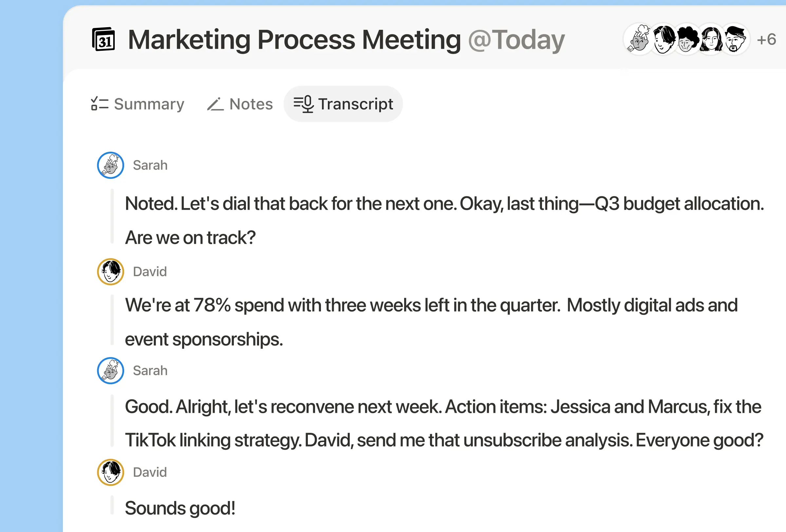Click David's avatar above the 78% spend message
The width and height of the screenshot is (786, 532).
point(111,272)
